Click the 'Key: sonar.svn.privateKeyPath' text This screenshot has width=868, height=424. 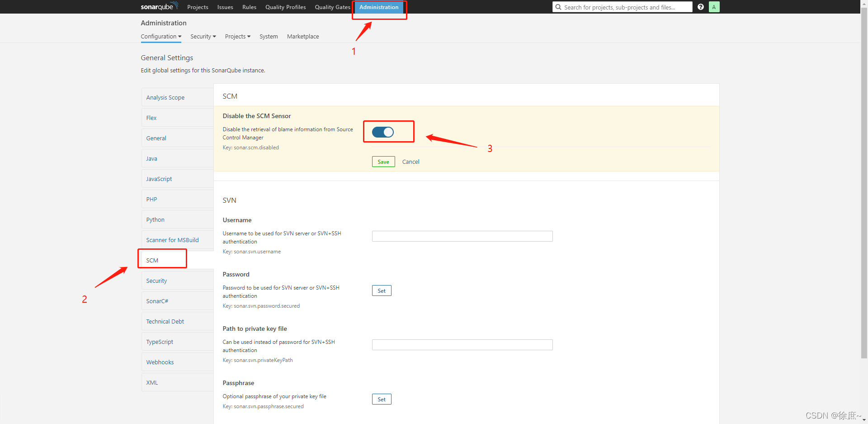[x=257, y=360]
